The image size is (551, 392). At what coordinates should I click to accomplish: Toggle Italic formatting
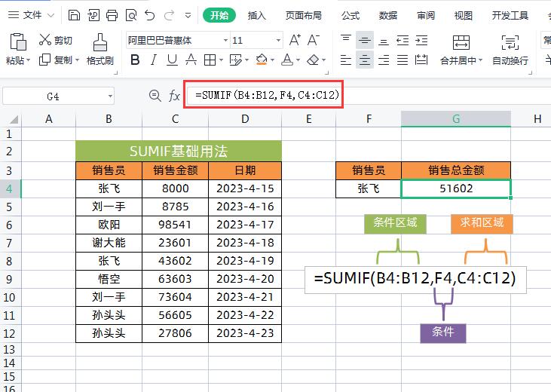tap(155, 60)
